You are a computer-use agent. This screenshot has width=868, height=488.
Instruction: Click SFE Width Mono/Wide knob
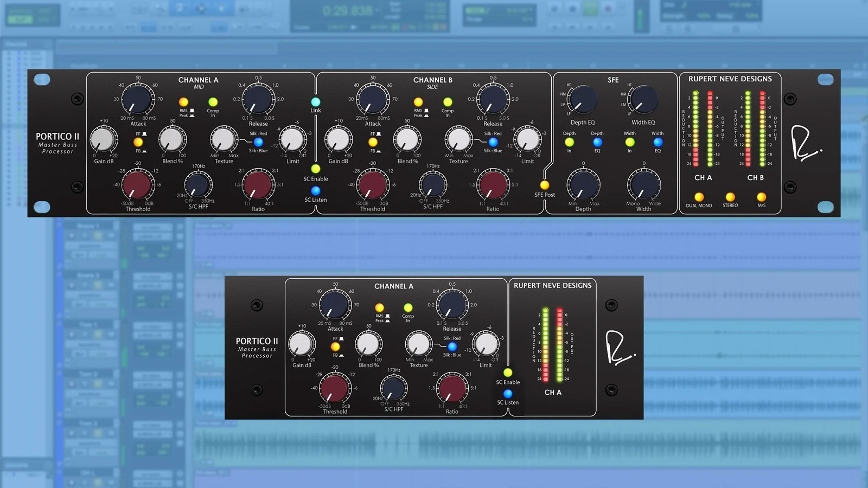click(644, 185)
